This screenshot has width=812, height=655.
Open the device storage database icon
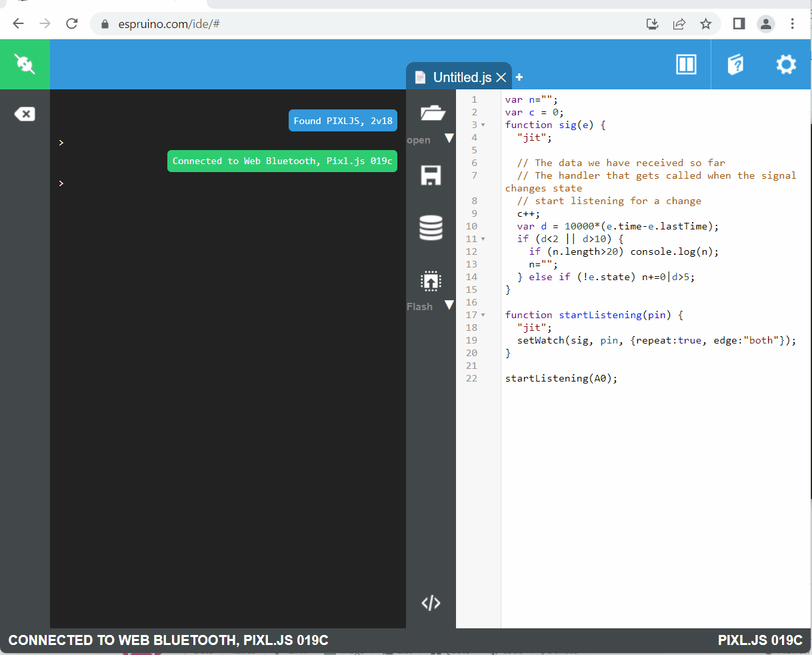(431, 227)
